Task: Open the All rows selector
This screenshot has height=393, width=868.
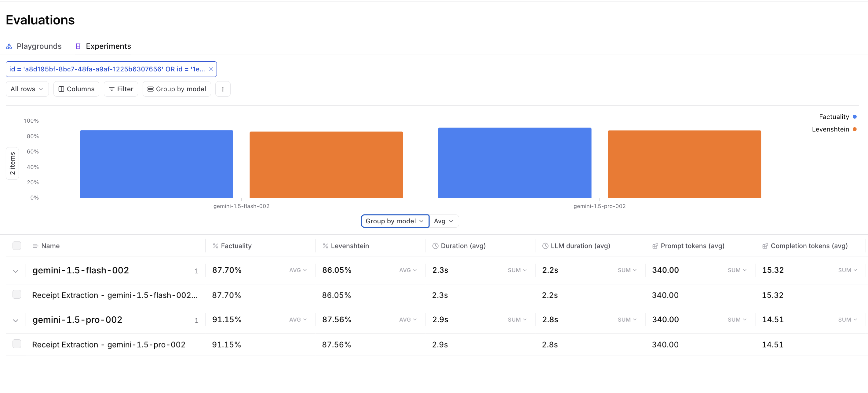Action: pyautogui.click(x=27, y=89)
